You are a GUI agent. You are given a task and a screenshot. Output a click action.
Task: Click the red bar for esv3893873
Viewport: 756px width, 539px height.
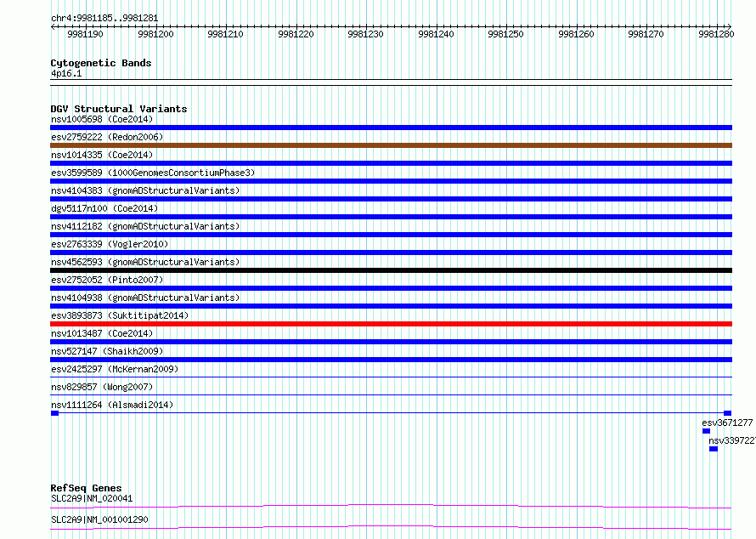coord(391,324)
